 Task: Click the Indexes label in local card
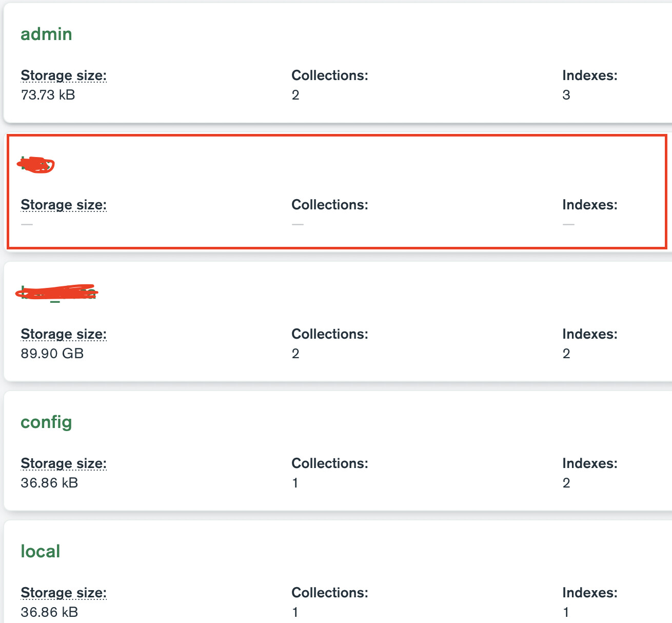click(x=590, y=593)
